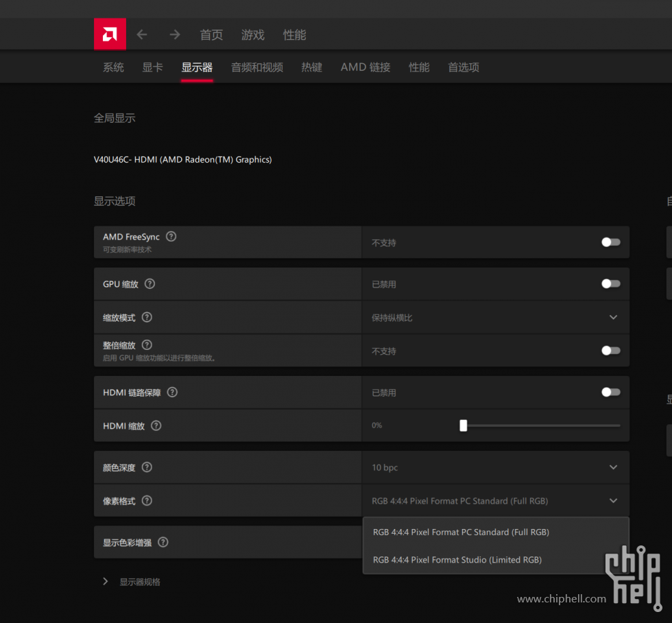Image resolution: width=672 pixels, height=623 pixels.
Task: Click the AMD logo icon
Action: (110, 34)
